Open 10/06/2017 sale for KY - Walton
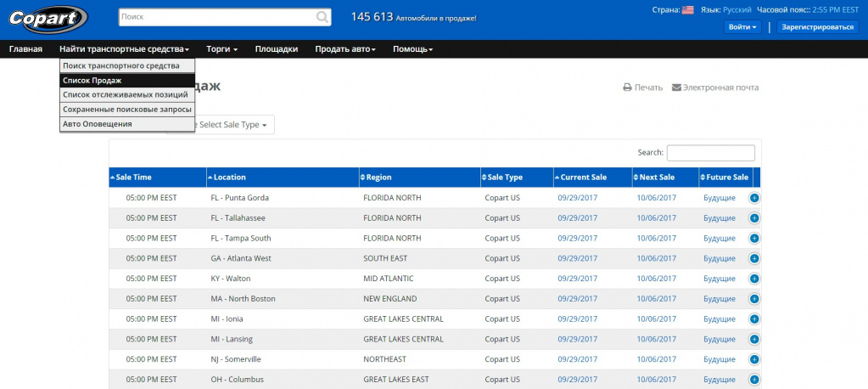 657,279
